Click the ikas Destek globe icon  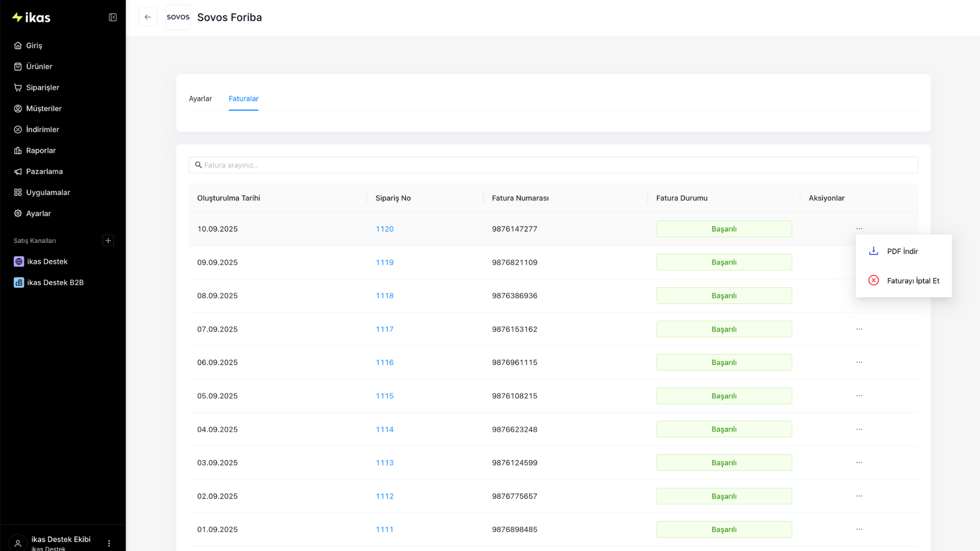[19, 262]
